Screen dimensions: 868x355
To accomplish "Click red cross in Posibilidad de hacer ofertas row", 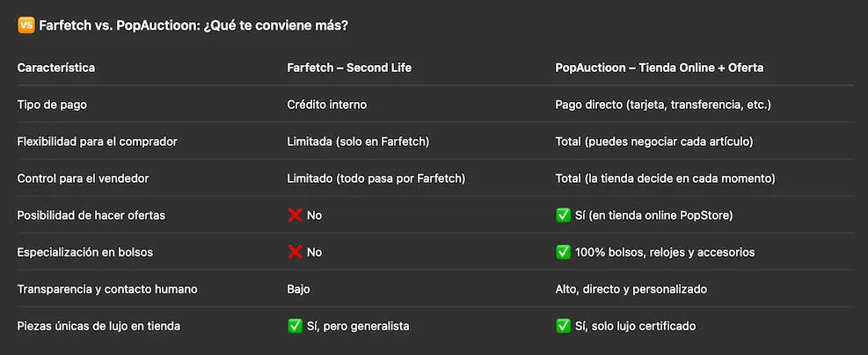I will point(295,215).
